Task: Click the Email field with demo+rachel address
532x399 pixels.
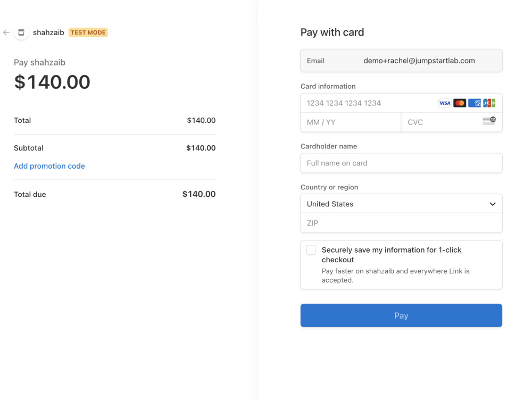Action: tap(401, 61)
